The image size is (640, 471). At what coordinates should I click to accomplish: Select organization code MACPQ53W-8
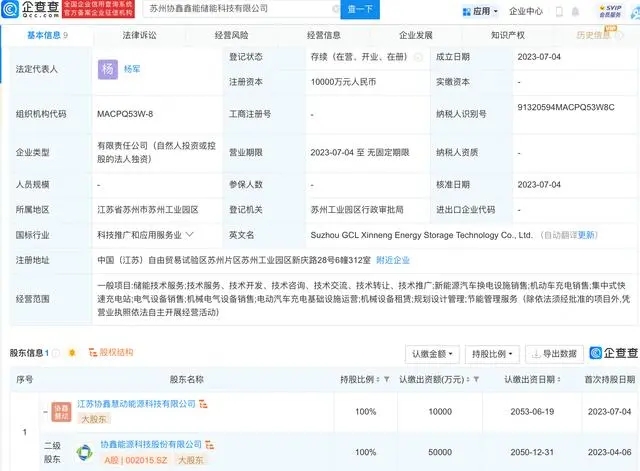tap(125, 114)
